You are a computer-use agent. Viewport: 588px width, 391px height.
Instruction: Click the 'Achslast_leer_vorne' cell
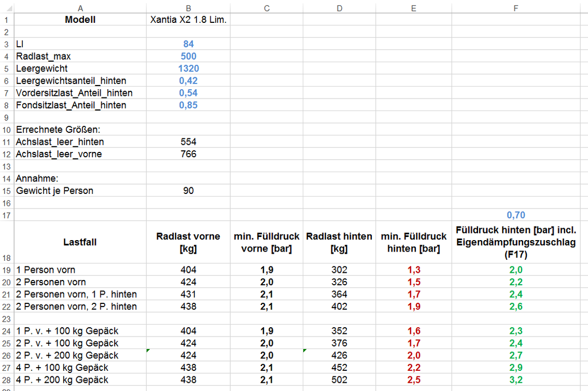(80, 154)
